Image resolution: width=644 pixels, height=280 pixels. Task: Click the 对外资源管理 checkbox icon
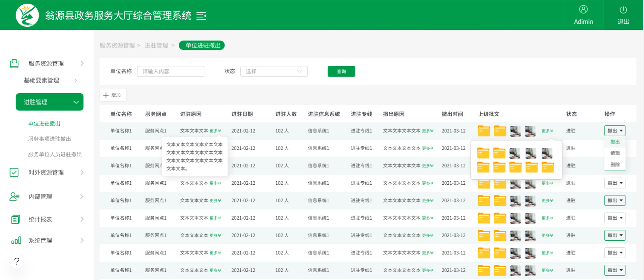[x=14, y=172]
